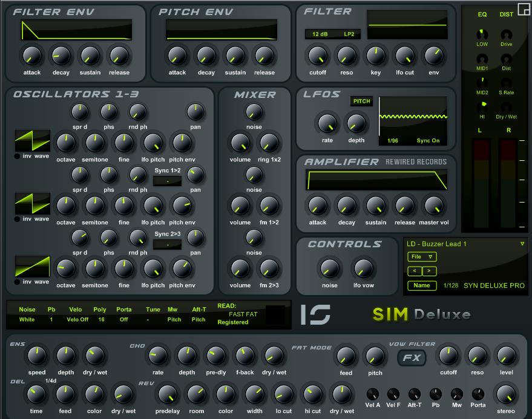
Task: Click the Filter Env attack knob
Action: click(x=32, y=56)
